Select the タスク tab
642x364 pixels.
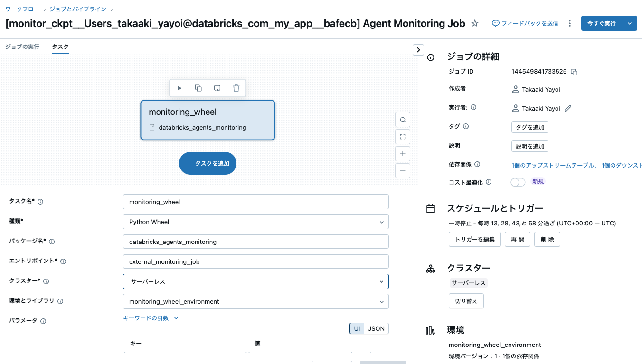coord(60,47)
